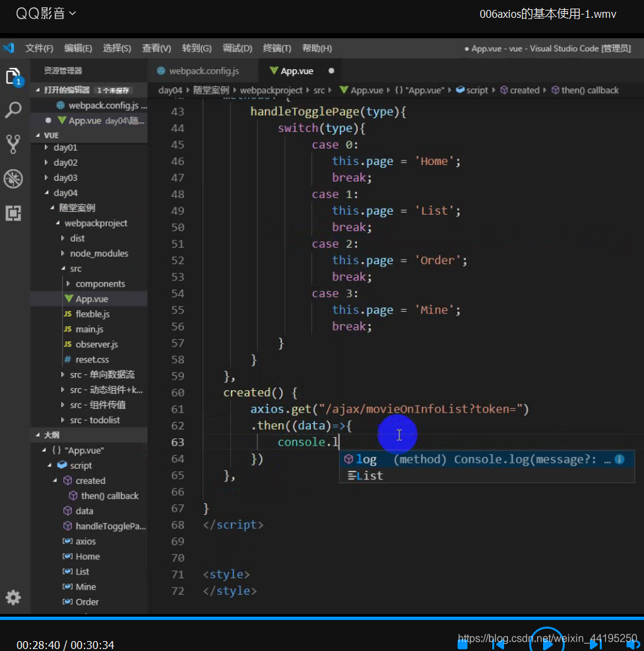The image size is (644, 651).
Task: Click the info icon in log suggestion
Action: pos(620,459)
